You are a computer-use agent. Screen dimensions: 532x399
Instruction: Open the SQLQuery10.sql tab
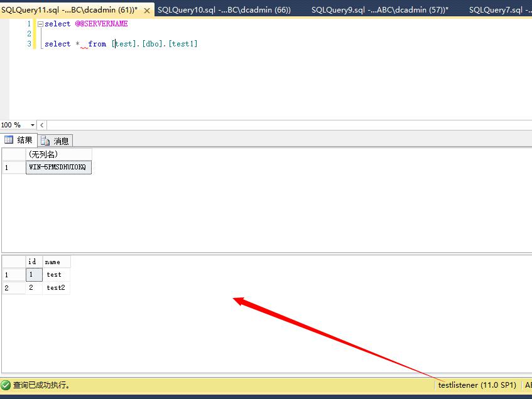coord(224,10)
